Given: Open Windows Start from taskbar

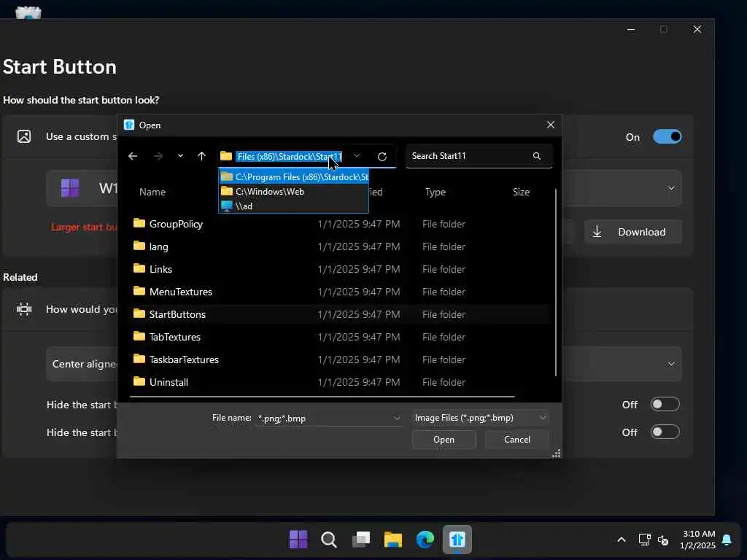Looking at the screenshot, I should [x=298, y=540].
